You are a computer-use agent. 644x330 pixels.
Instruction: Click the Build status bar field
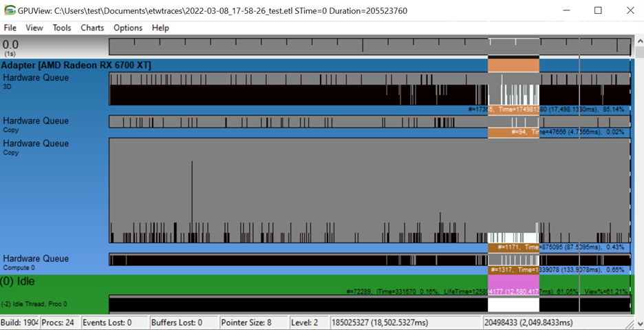coord(19,322)
